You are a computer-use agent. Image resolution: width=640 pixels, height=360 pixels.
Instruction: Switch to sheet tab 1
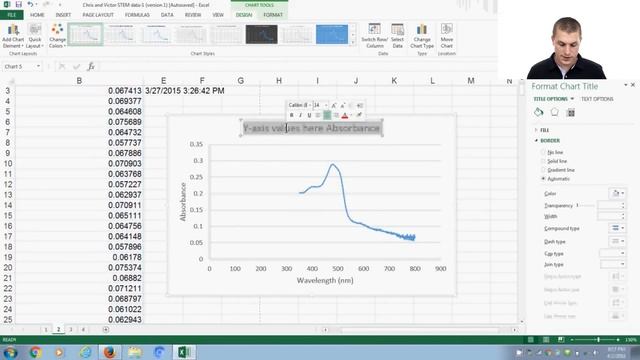46,329
